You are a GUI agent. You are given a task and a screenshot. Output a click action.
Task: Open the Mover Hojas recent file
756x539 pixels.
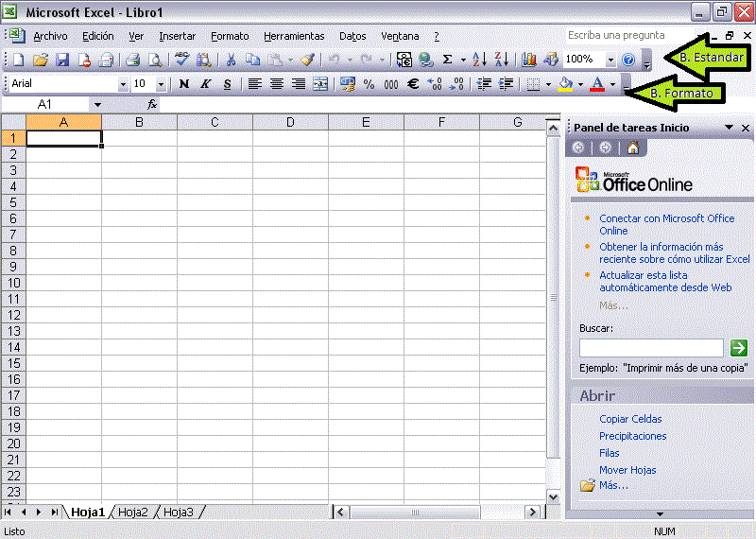click(627, 470)
